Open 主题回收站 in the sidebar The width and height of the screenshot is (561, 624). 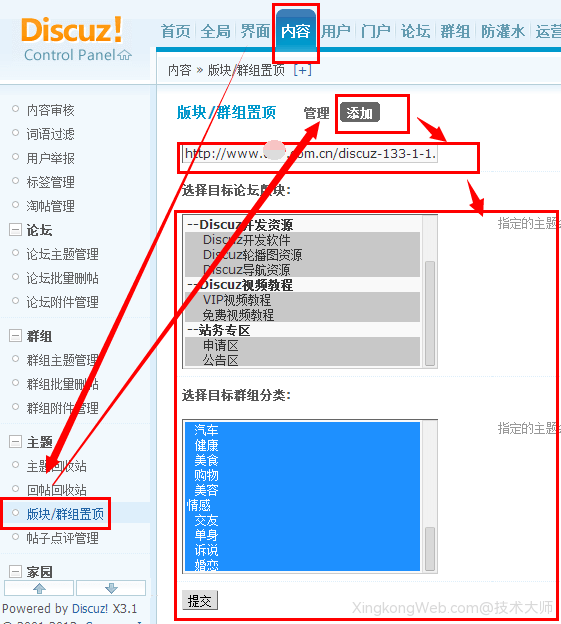point(56,466)
